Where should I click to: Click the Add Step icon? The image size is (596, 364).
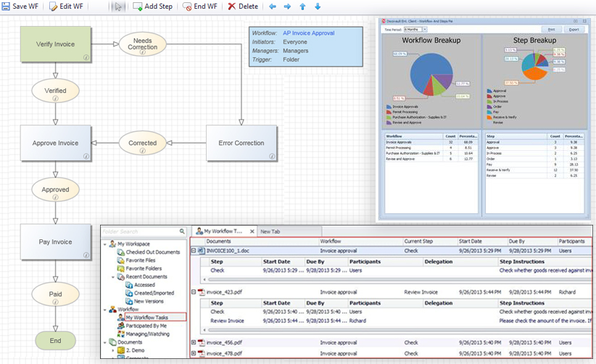point(138,6)
